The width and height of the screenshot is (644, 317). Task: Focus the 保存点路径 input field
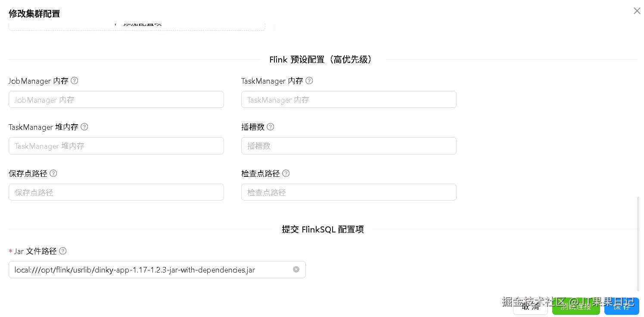116,192
